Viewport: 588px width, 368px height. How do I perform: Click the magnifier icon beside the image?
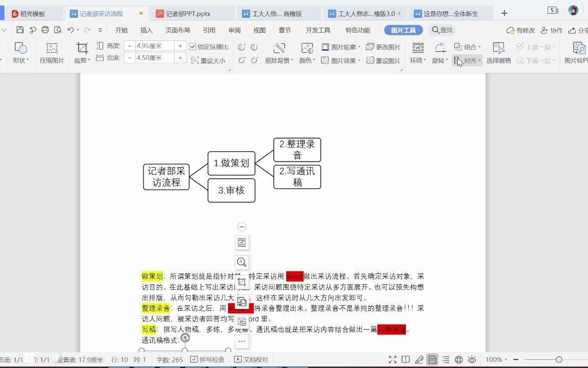(x=241, y=262)
